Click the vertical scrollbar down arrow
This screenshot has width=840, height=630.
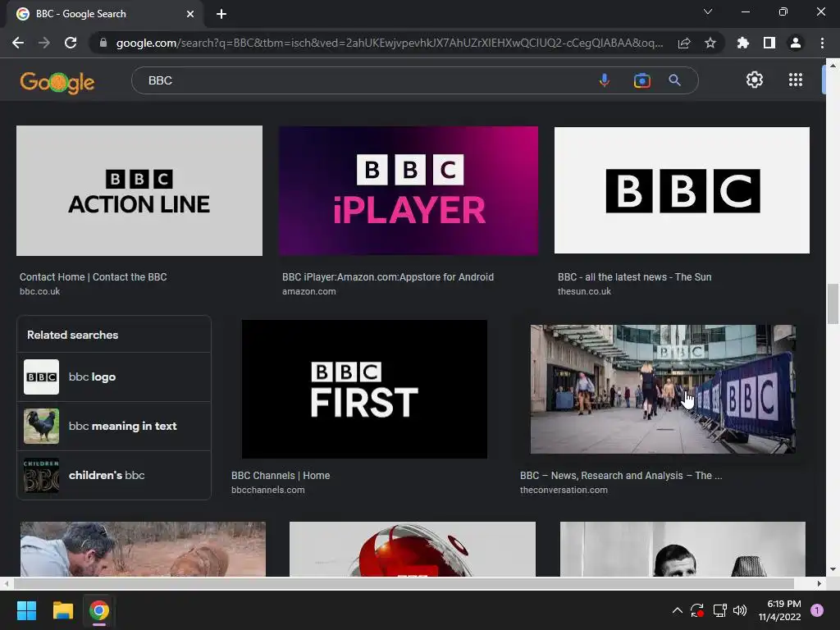(x=833, y=569)
